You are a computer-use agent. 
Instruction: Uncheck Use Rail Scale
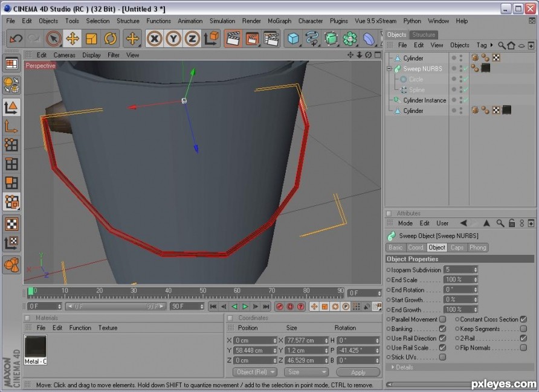443,348
